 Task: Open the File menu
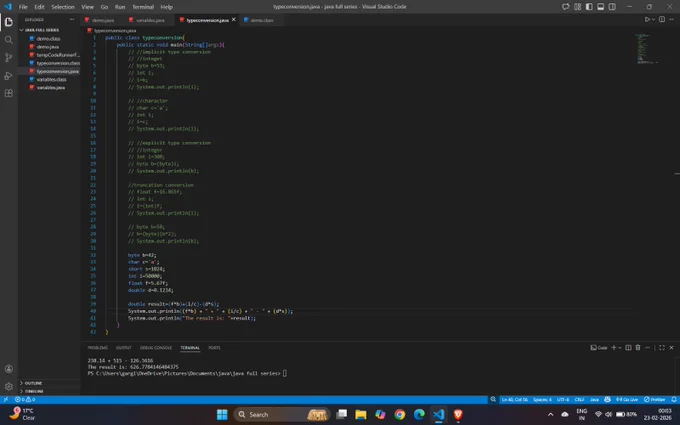[23, 7]
